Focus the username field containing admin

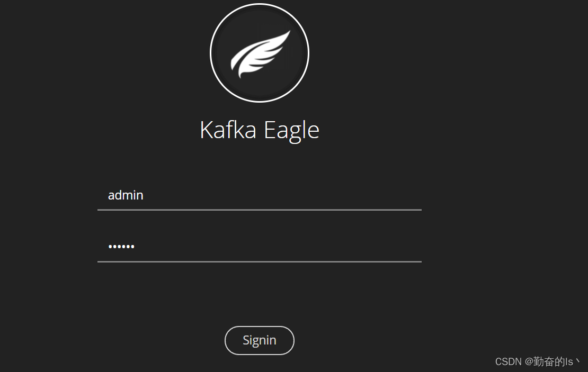point(260,195)
